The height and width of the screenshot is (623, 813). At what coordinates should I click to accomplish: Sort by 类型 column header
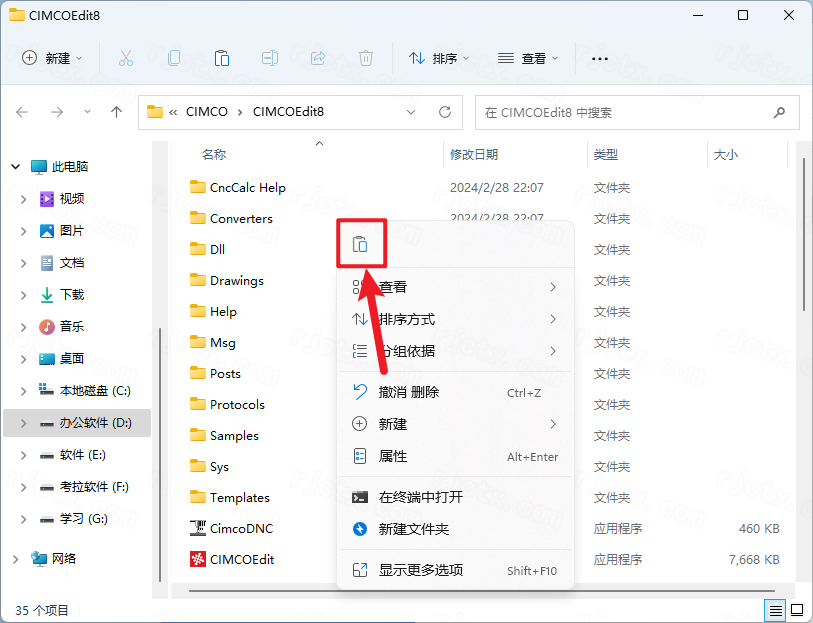click(605, 154)
